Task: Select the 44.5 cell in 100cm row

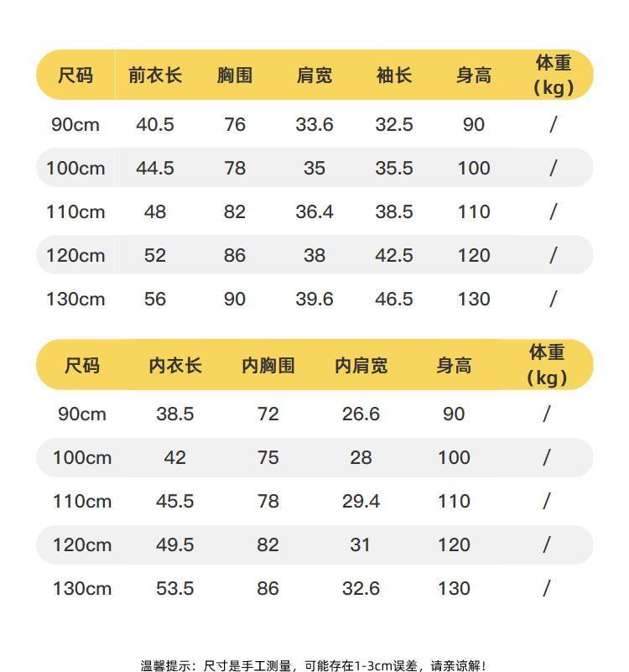Action: click(x=155, y=169)
